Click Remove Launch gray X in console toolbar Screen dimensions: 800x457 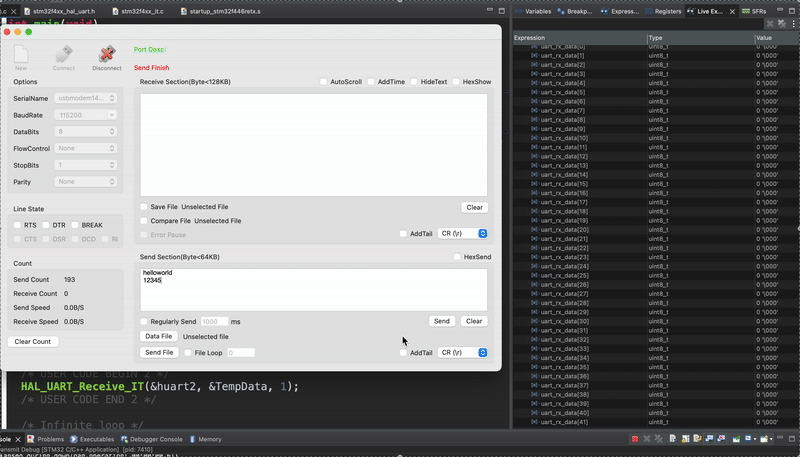[646, 439]
